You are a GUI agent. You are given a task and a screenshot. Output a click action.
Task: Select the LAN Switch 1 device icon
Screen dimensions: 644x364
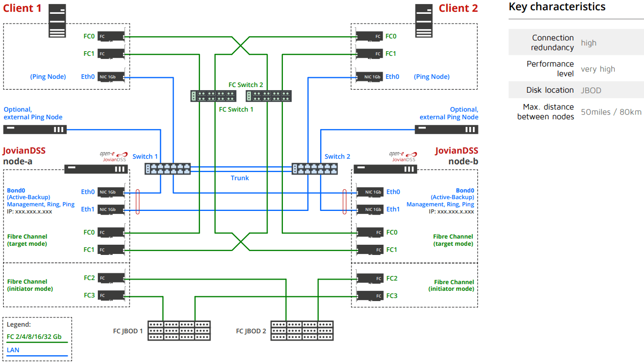point(168,169)
